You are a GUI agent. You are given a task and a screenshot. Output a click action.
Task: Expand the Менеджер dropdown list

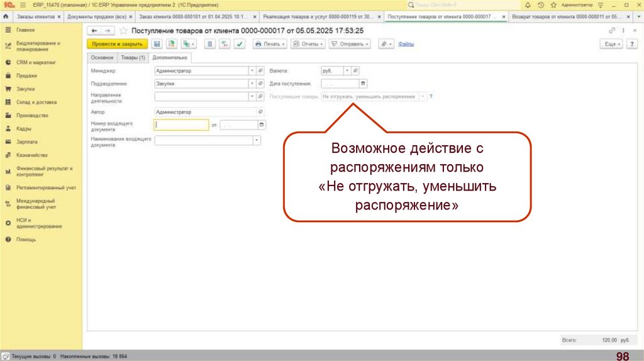[252, 71]
